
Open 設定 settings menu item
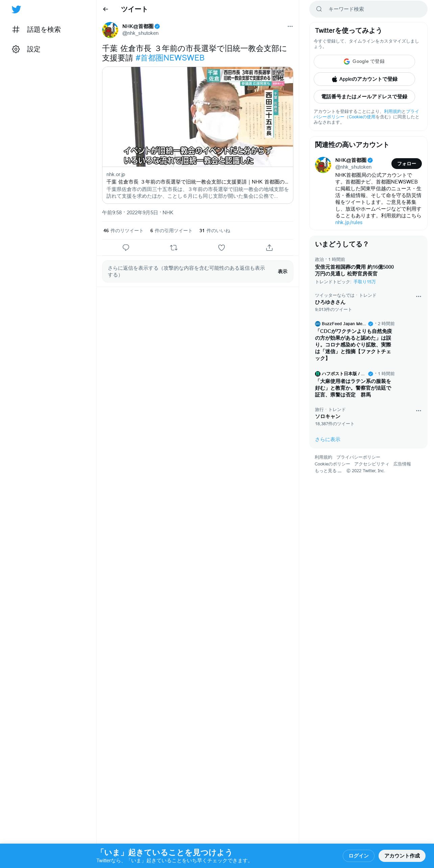[26, 49]
